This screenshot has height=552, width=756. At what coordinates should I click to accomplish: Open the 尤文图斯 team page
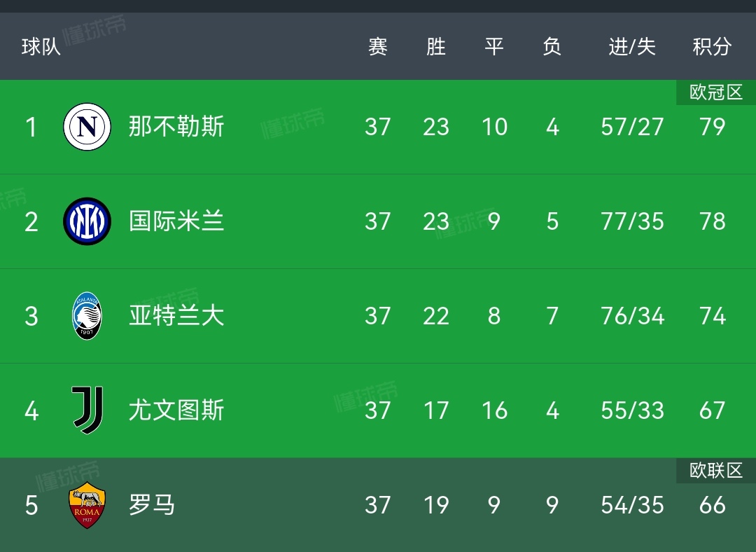(176, 410)
